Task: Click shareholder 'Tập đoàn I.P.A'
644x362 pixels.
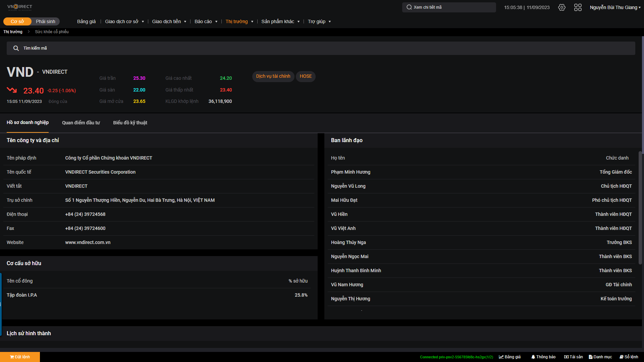Action: [22, 295]
